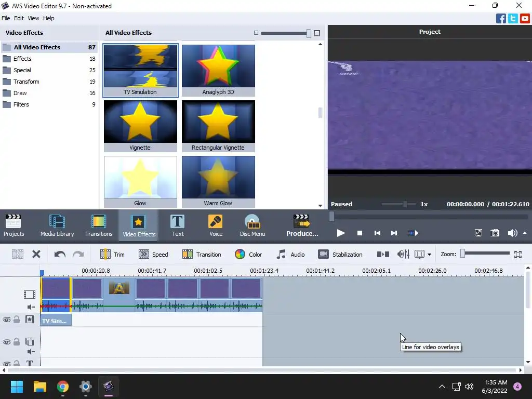Image resolution: width=532 pixels, height=399 pixels.
Task: Click the zoom-to-fit timeline icon
Action: (518, 255)
